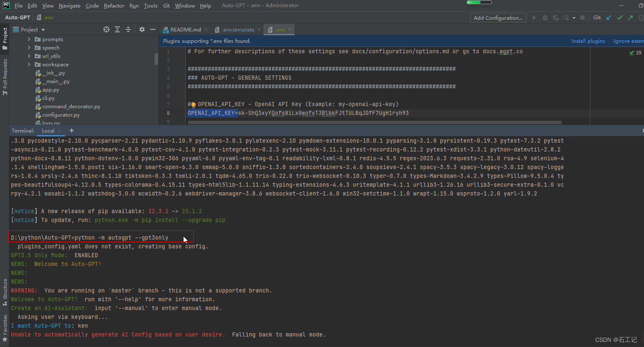The height and width of the screenshot is (347, 644).
Task: Open the View menu
Action: coord(48,5)
